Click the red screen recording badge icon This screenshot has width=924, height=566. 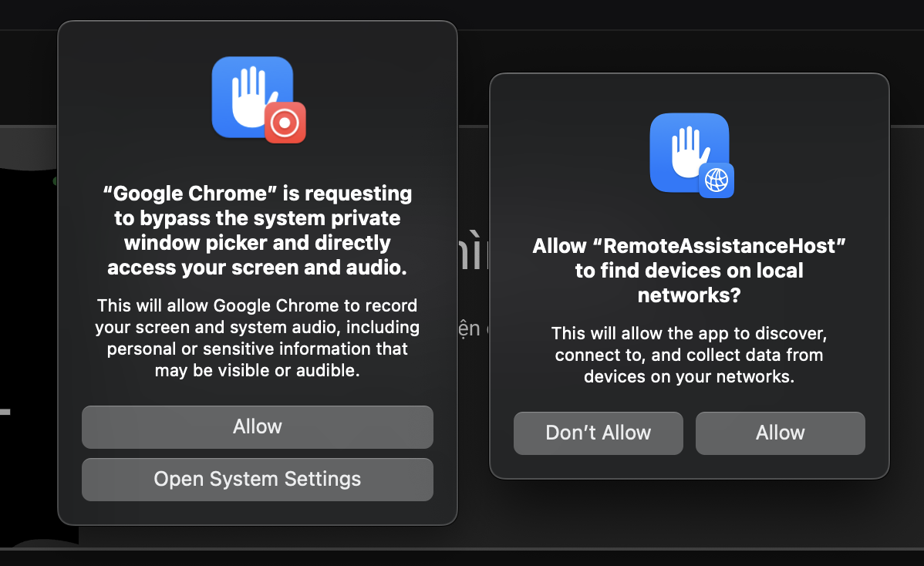click(285, 123)
